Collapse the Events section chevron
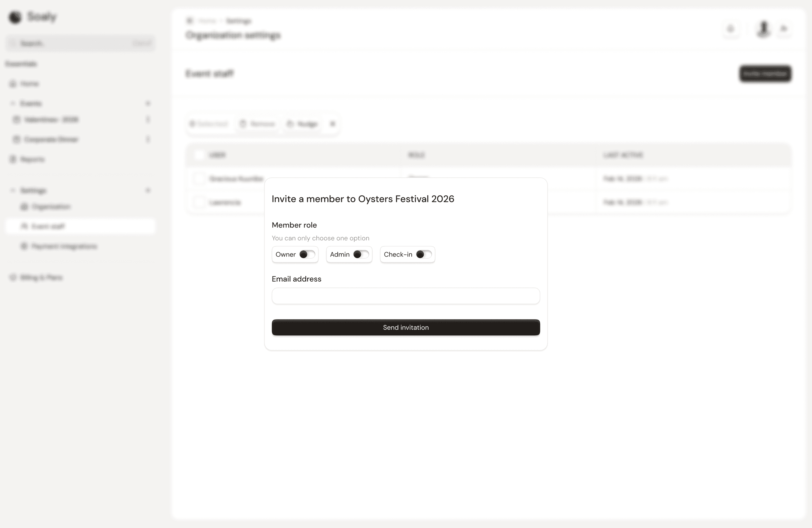This screenshot has height=528, width=812. 13,103
